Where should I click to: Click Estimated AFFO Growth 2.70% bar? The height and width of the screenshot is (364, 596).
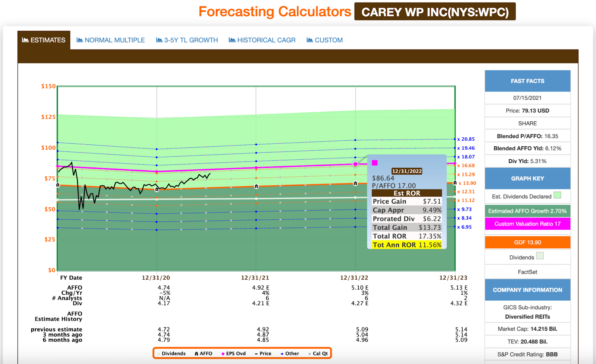(x=527, y=211)
